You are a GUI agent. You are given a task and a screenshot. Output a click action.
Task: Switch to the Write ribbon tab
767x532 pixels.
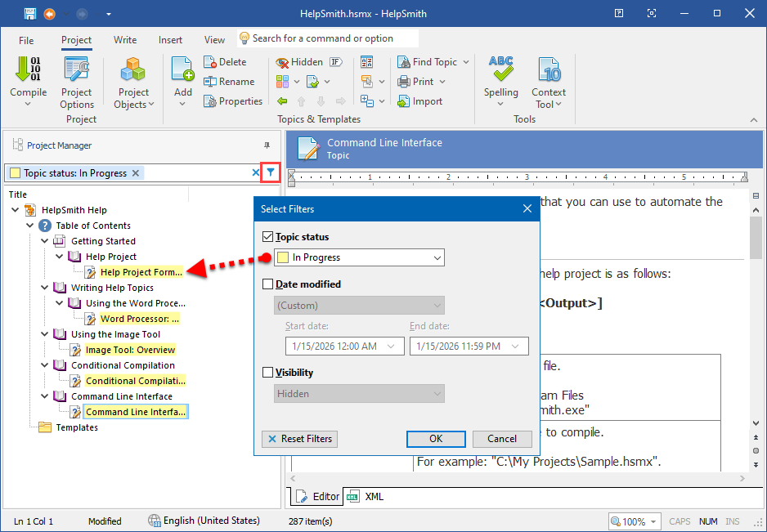coord(124,39)
